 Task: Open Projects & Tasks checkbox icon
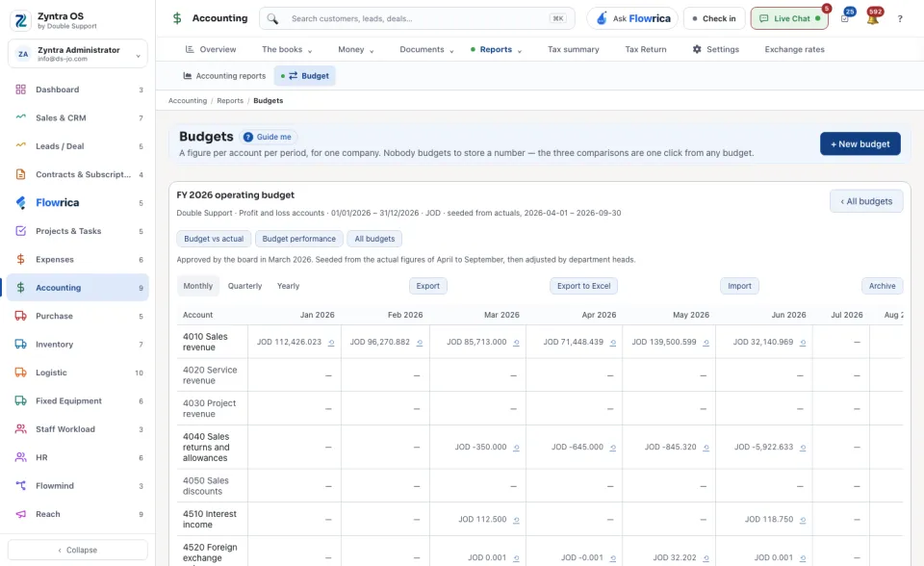[20, 231]
